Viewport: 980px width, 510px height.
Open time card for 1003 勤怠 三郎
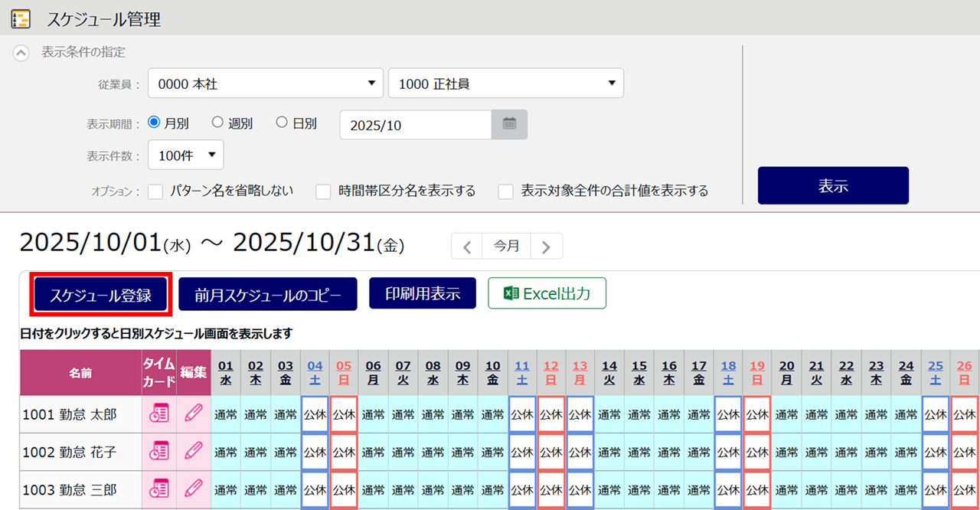click(x=158, y=489)
